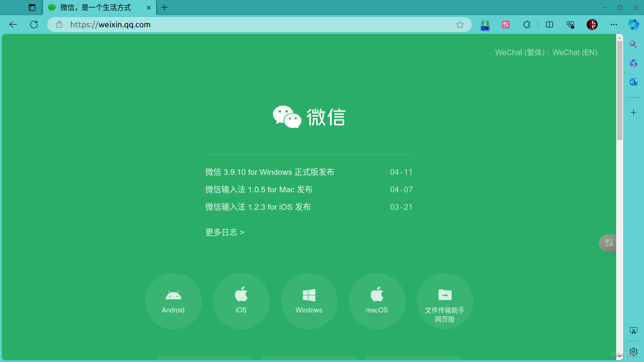Minimize the browser window
Image resolution: width=644 pixels, height=362 pixels.
(x=605, y=8)
